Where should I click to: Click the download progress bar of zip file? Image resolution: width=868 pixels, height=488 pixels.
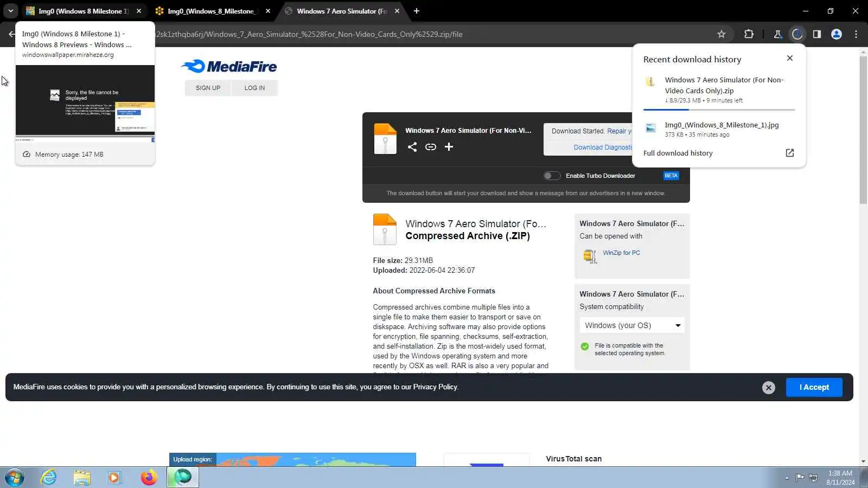pyautogui.click(x=719, y=110)
